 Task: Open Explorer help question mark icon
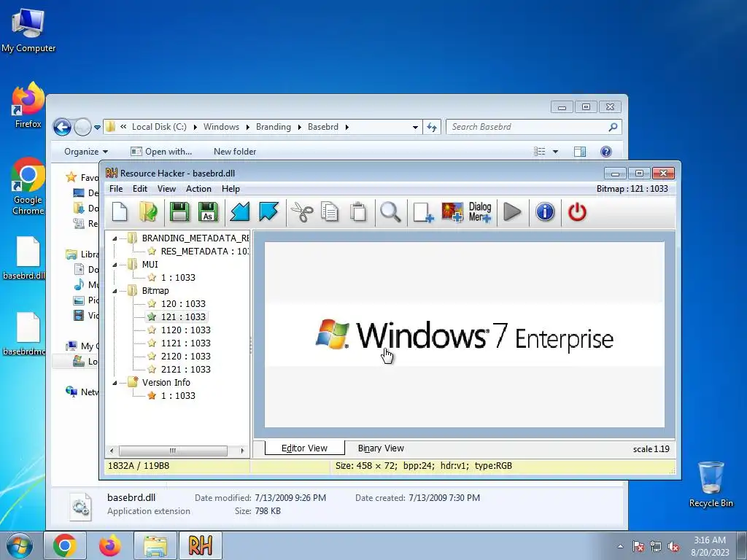click(x=606, y=152)
